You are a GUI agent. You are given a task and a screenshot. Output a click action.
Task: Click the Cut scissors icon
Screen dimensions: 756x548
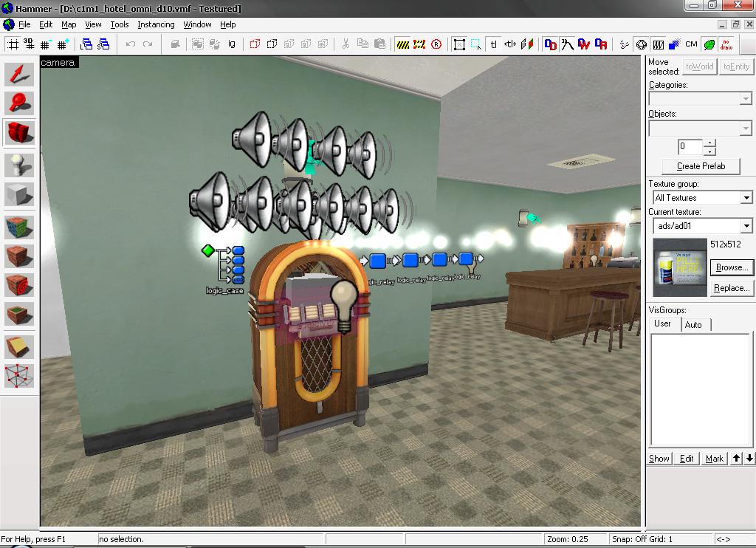(x=346, y=44)
